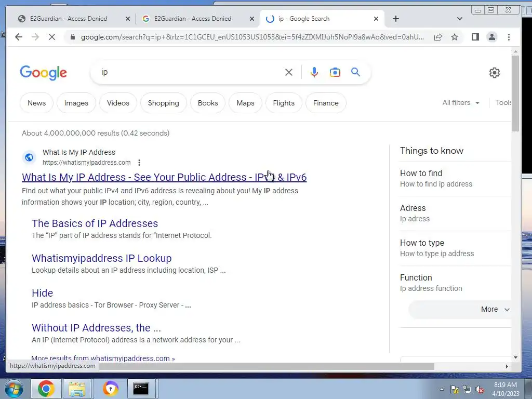Filter results by Shopping
532x399 pixels.
click(164, 103)
